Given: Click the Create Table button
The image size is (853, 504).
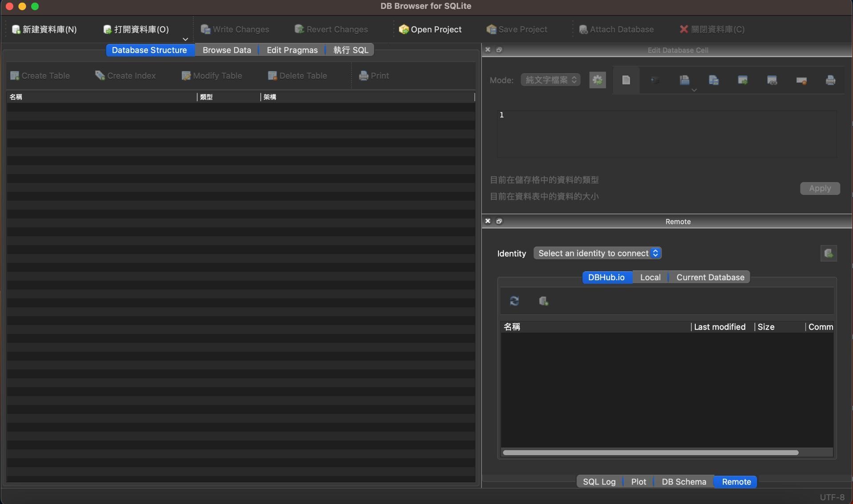Looking at the screenshot, I should click(40, 75).
